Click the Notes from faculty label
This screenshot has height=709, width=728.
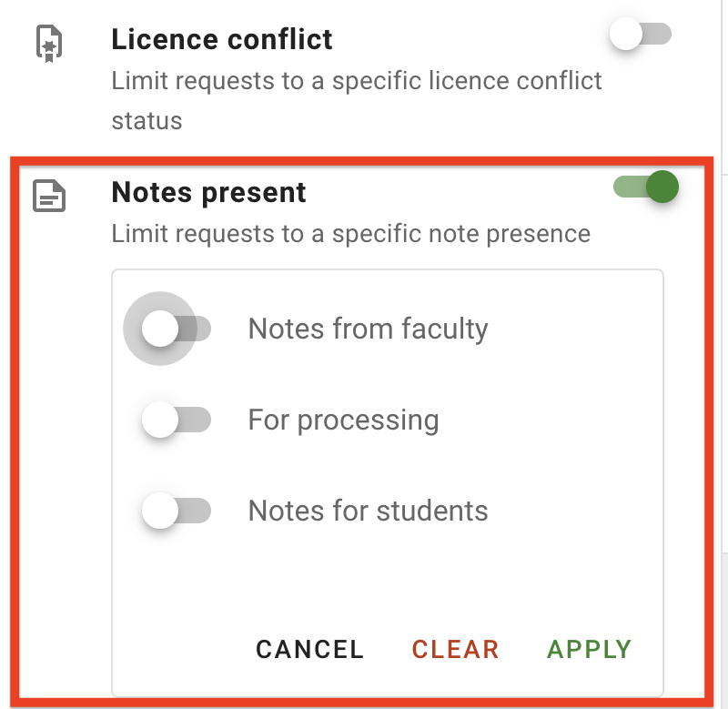tap(368, 329)
